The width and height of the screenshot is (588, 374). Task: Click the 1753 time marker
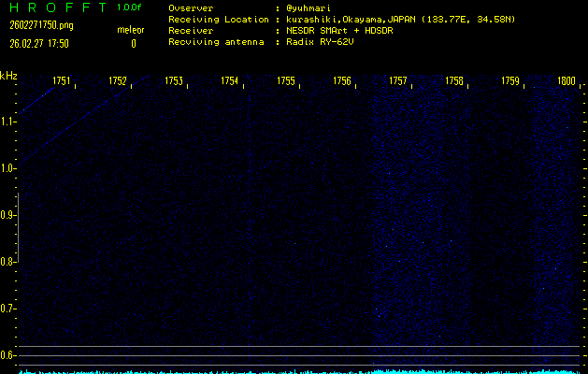pyautogui.click(x=174, y=81)
